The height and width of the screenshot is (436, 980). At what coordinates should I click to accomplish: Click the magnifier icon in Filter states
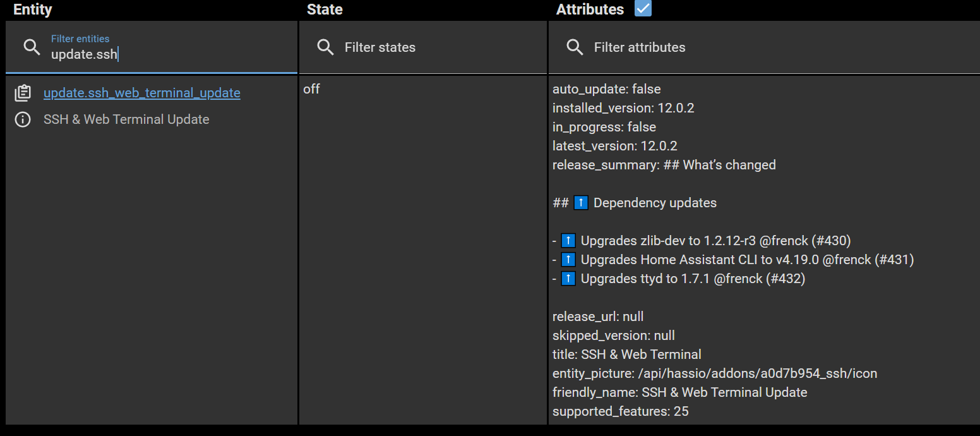coord(325,47)
